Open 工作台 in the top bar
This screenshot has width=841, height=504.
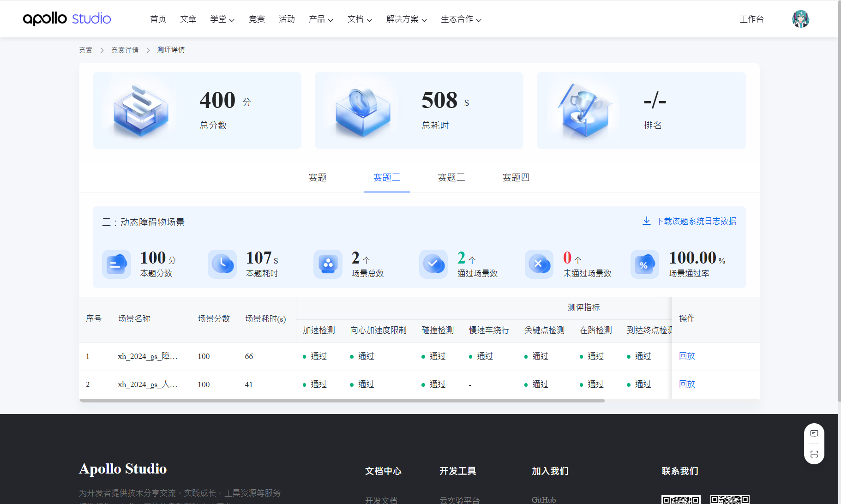point(751,19)
